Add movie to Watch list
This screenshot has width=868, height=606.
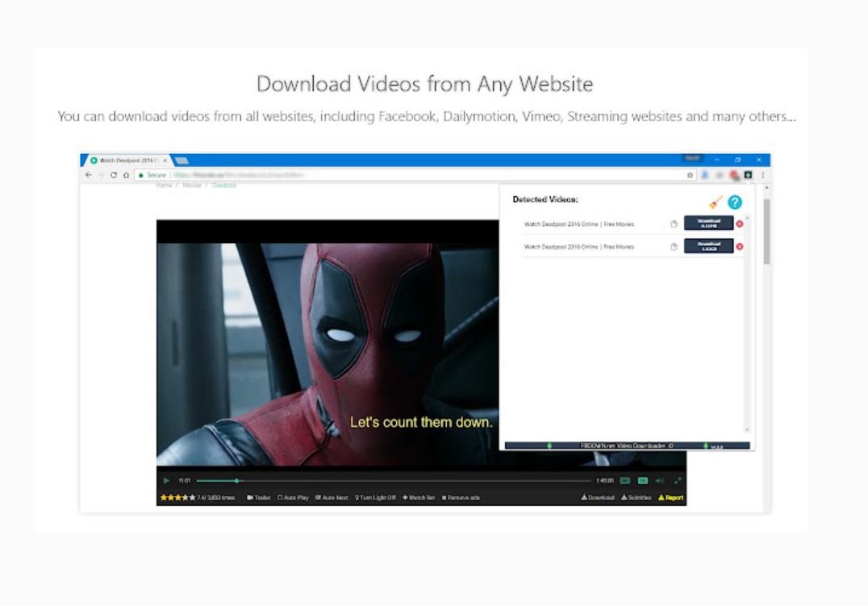[x=419, y=497]
